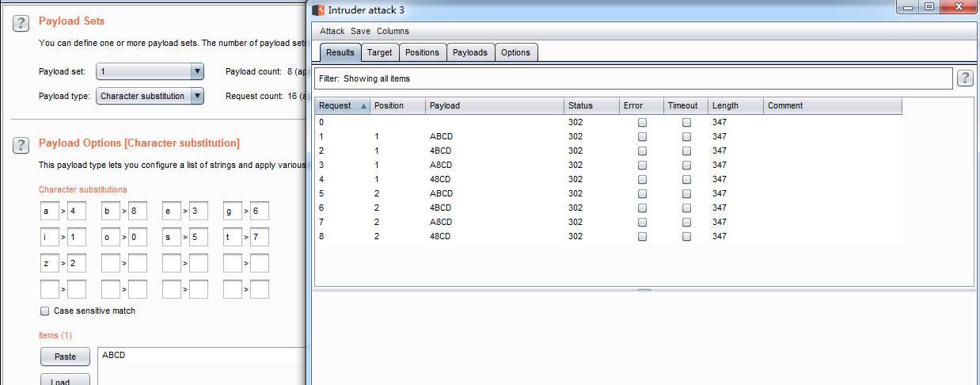Check the Timeout box for request 0
The width and height of the screenshot is (980, 385).
click(687, 123)
